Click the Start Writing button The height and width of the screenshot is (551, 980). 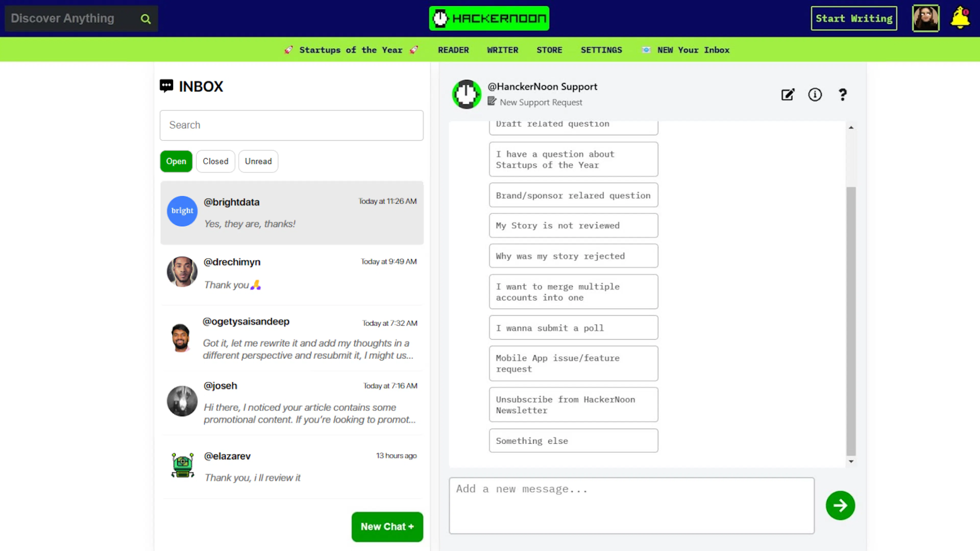click(854, 18)
